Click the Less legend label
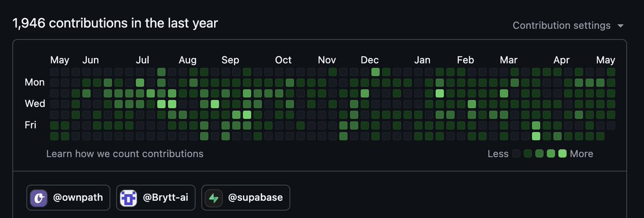 click(498, 154)
